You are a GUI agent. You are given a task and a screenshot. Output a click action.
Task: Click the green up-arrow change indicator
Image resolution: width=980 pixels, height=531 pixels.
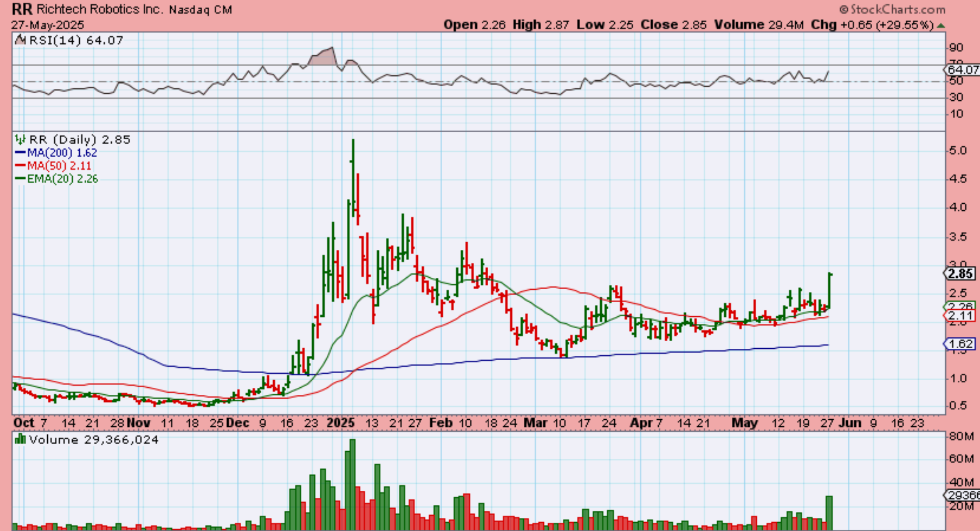[x=941, y=25]
